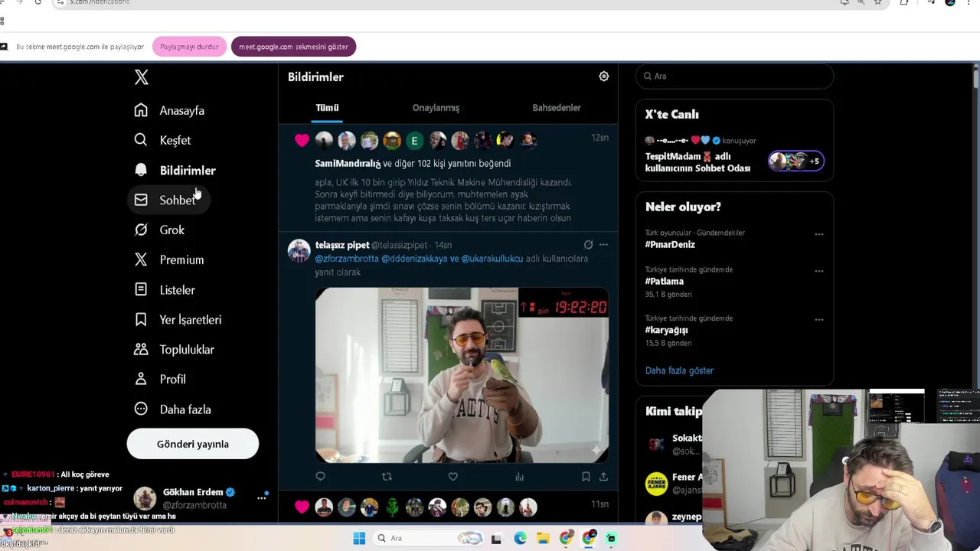View analytics of telaşsız pipet's post
The image size is (980, 551).
519,477
